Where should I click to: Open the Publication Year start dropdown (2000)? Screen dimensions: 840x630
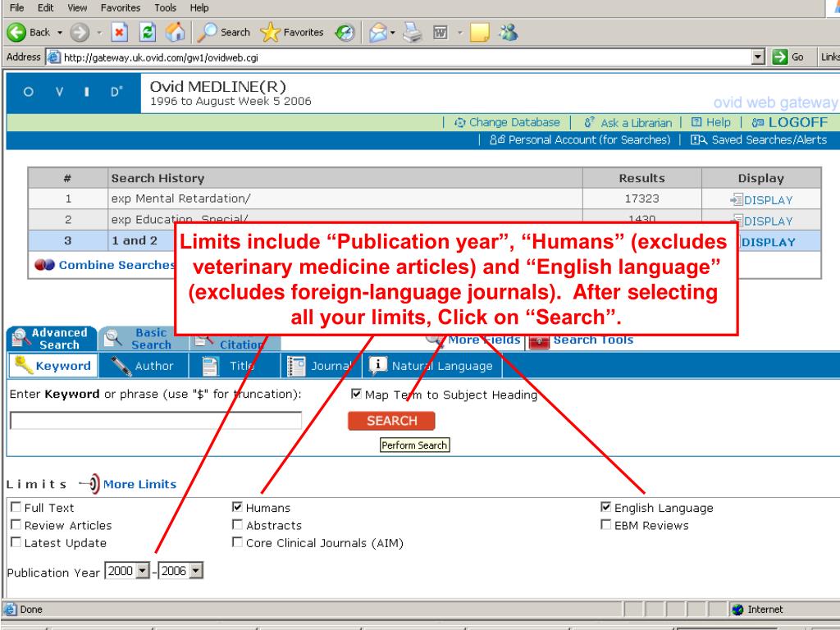pos(143,571)
